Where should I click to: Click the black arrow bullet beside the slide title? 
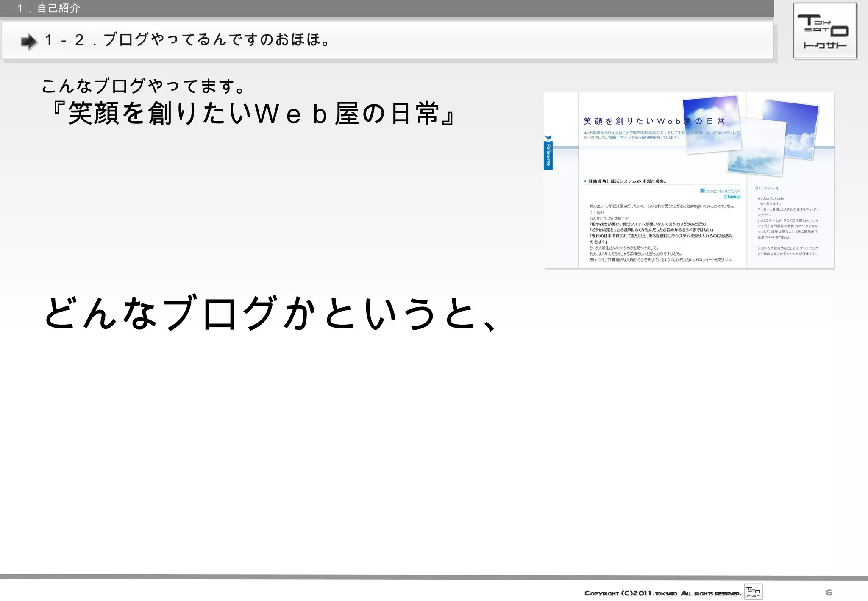tap(29, 42)
